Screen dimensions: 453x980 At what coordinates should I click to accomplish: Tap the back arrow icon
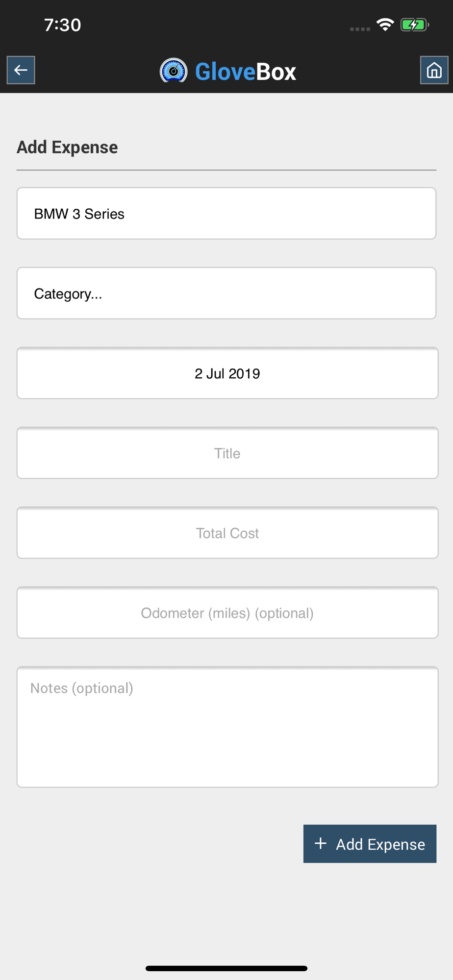pos(21,70)
